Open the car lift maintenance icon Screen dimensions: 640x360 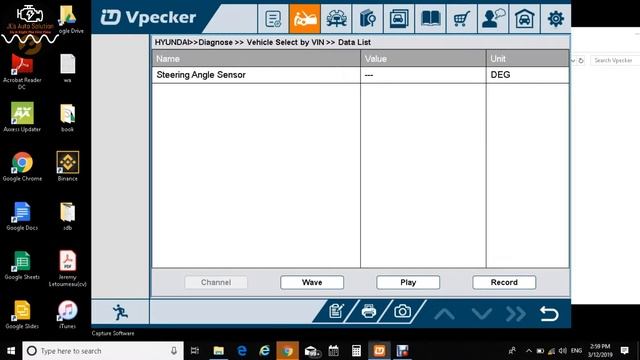click(336, 19)
